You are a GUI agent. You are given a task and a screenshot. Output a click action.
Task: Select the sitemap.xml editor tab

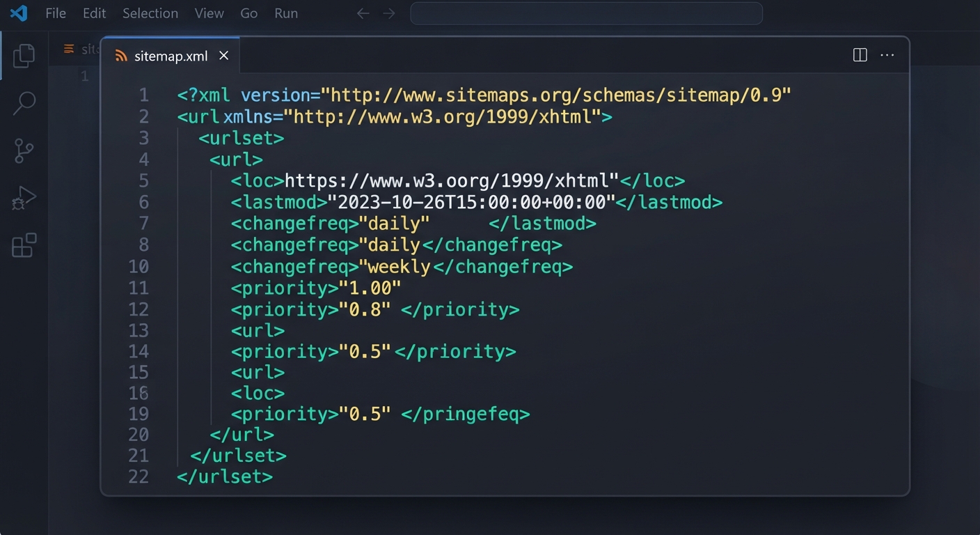coord(171,56)
